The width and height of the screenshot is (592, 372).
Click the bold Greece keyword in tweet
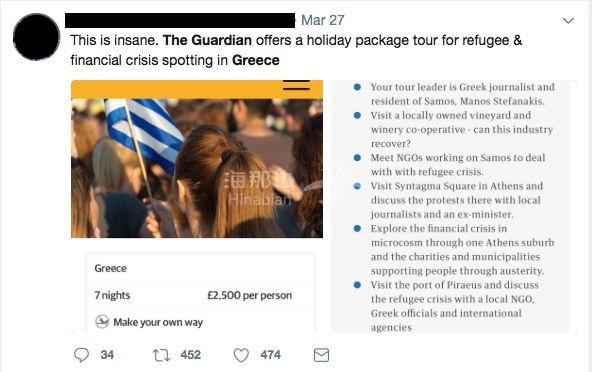[x=256, y=60]
